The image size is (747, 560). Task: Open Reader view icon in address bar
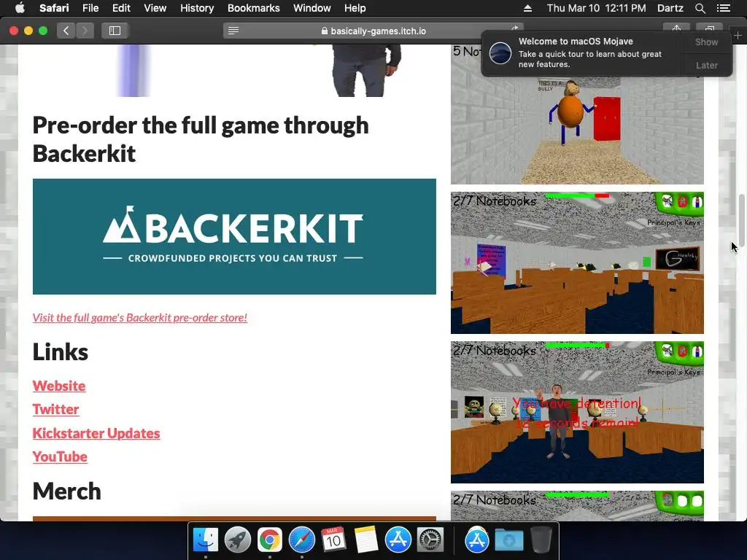pyautogui.click(x=233, y=31)
